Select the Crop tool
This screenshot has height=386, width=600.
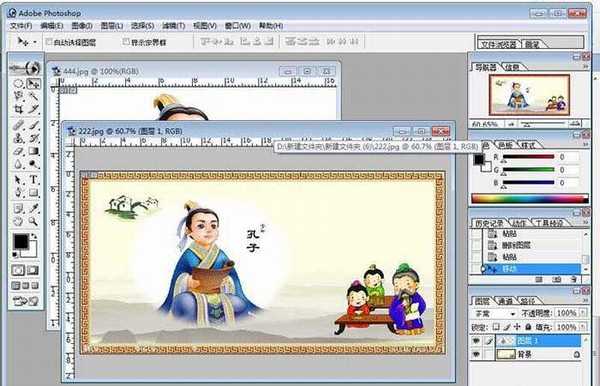tap(18, 109)
